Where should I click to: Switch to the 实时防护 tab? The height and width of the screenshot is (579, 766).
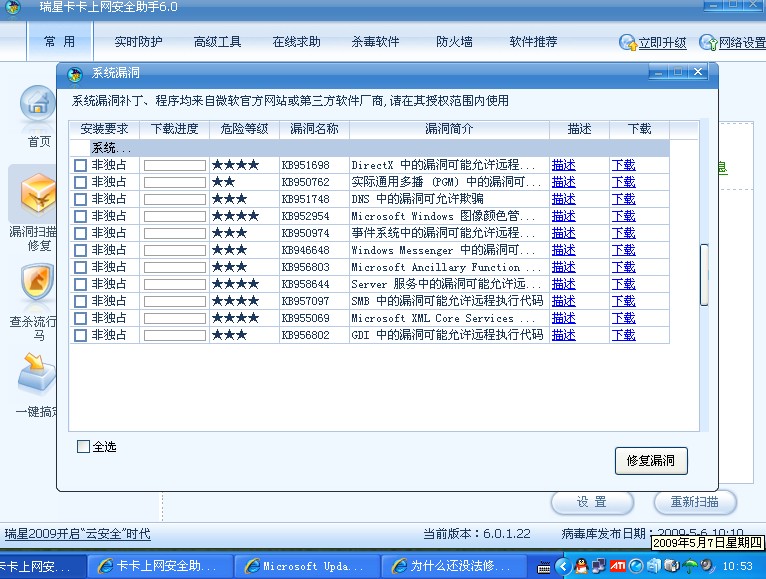click(x=138, y=42)
